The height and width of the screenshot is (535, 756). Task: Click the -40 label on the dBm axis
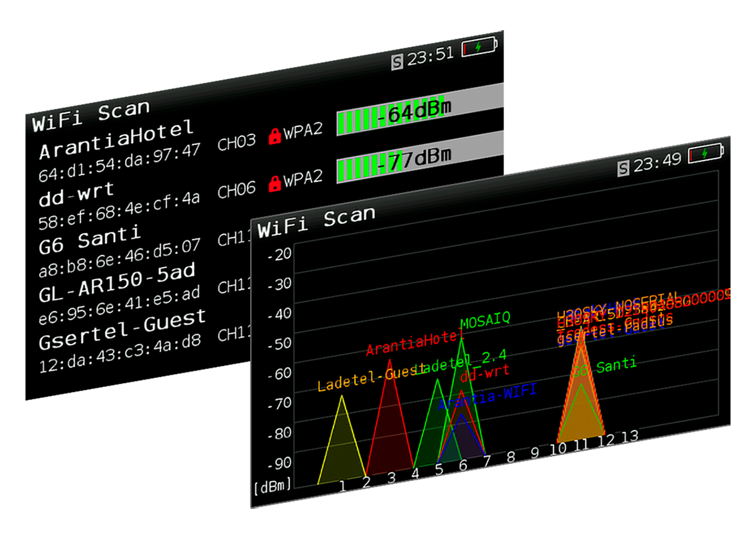[279, 314]
